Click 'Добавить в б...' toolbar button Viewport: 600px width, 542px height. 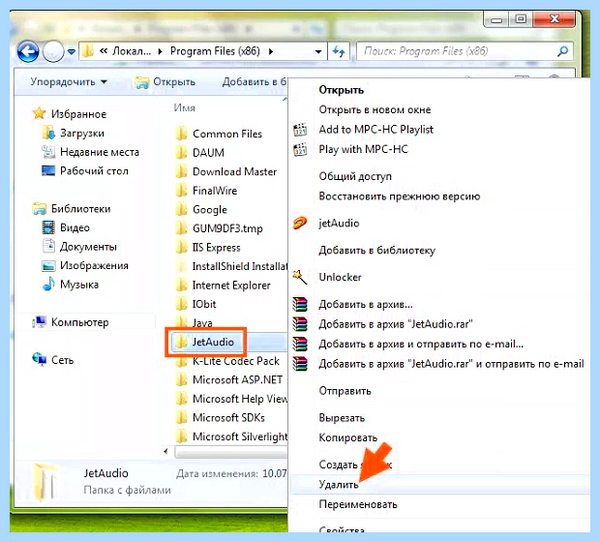(x=254, y=82)
